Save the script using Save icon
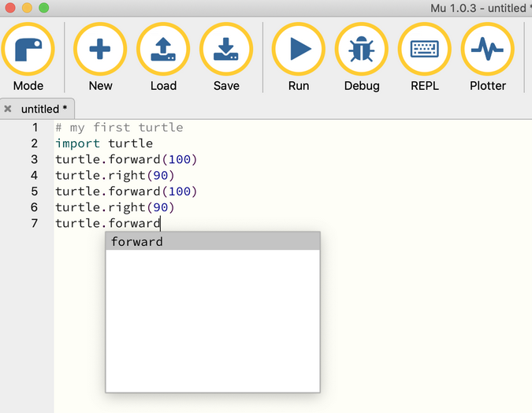This screenshot has height=413, width=532. [226, 49]
